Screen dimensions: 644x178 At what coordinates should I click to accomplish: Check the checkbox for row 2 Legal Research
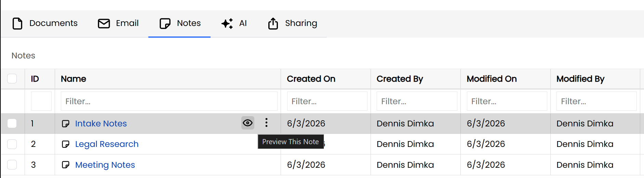click(12, 144)
